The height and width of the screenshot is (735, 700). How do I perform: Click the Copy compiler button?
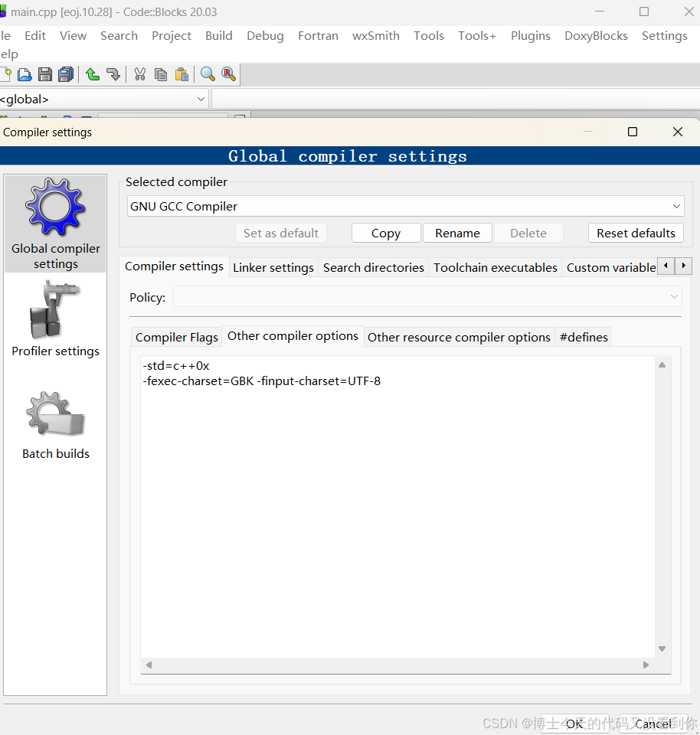[x=386, y=233]
